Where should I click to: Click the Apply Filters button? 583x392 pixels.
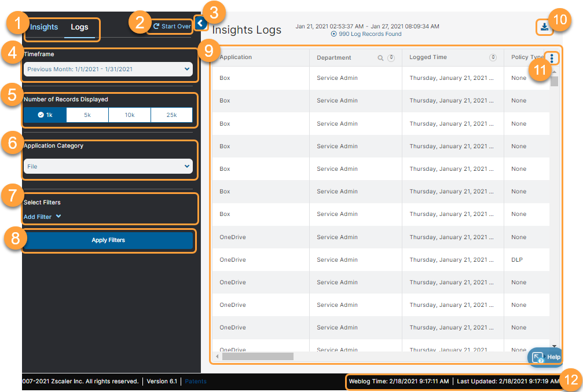pos(108,240)
